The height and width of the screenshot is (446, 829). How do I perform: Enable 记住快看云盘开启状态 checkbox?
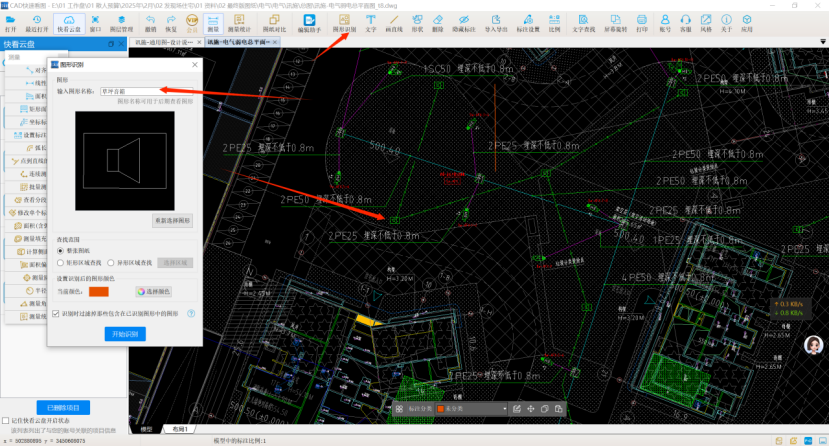pos(7,421)
